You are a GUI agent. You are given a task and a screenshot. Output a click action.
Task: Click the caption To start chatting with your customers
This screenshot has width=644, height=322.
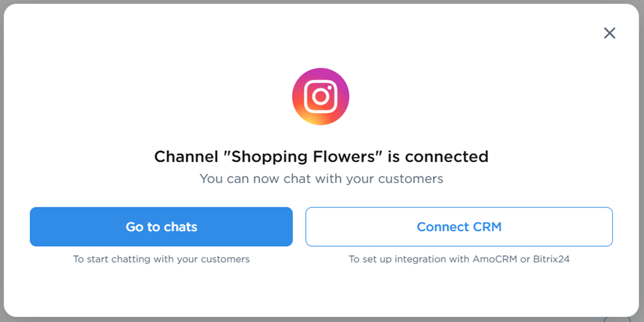point(161,259)
